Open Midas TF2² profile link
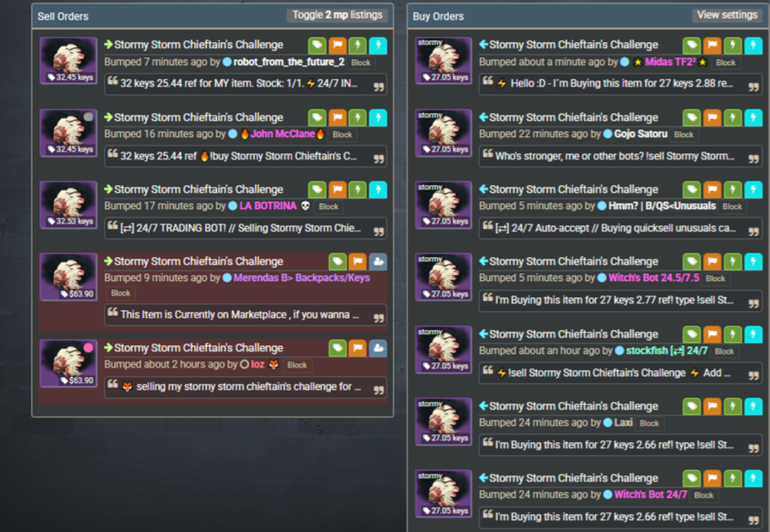This screenshot has height=532, width=770. [x=670, y=62]
